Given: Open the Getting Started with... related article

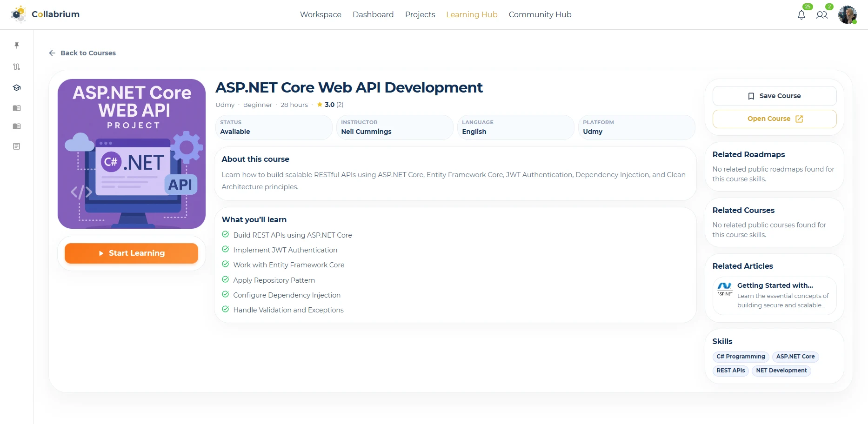Looking at the screenshot, I should (775, 296).
